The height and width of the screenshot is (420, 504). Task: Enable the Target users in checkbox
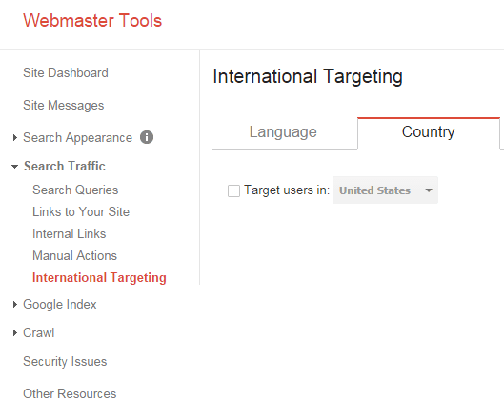(x=233, y=190)
